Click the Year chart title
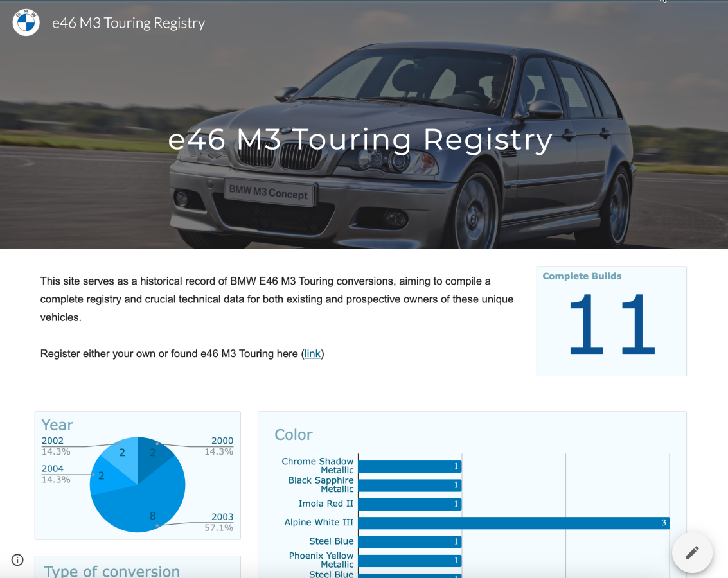Image resolution: width=728 pixels, height=578 pixels. [x=57, y=425]
